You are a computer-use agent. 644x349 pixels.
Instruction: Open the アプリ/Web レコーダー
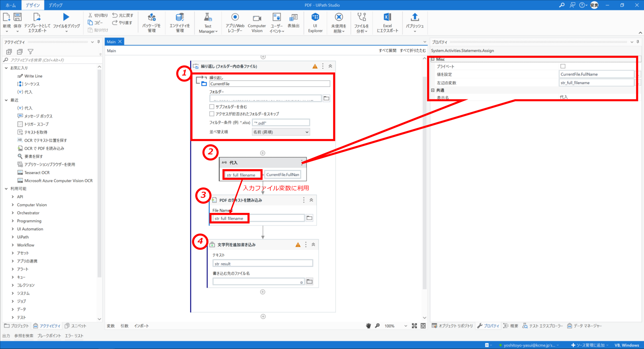coord(235,22)
